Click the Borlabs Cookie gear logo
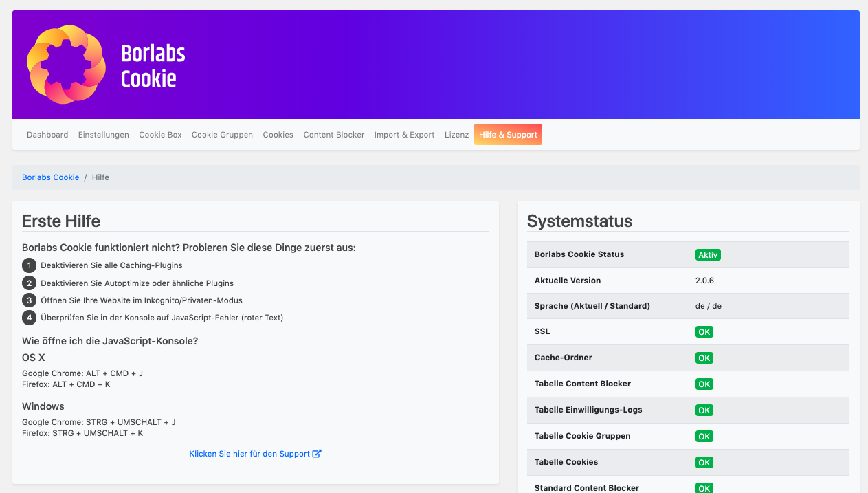Viewport: 868px width, 493px height. (x=66, y=65)
